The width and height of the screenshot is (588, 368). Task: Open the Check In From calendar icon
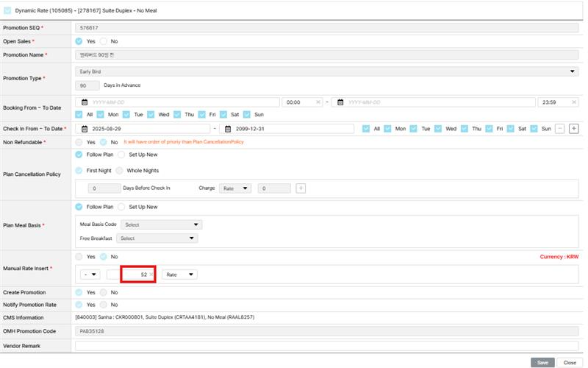pos(85,129)
